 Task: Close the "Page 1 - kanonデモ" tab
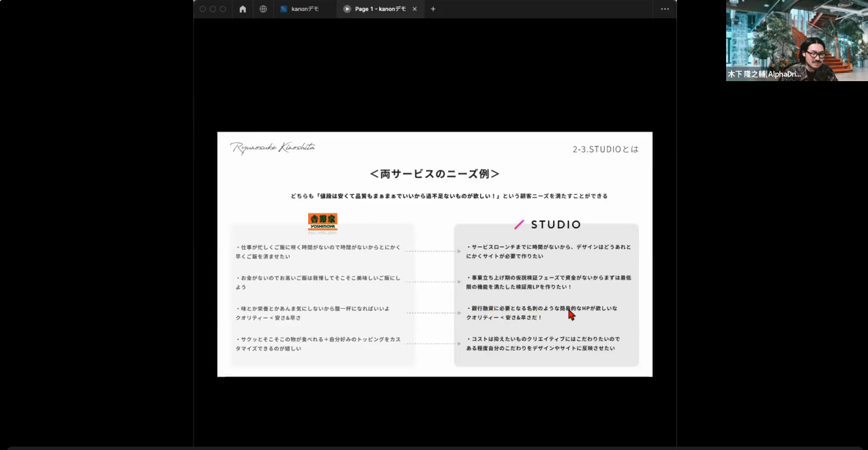click(x=414, y=9)
